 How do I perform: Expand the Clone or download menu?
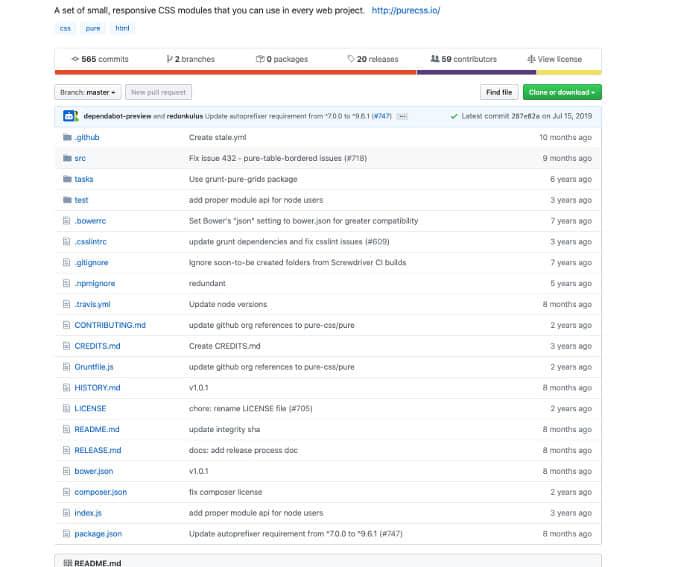(x=562, y=92)
